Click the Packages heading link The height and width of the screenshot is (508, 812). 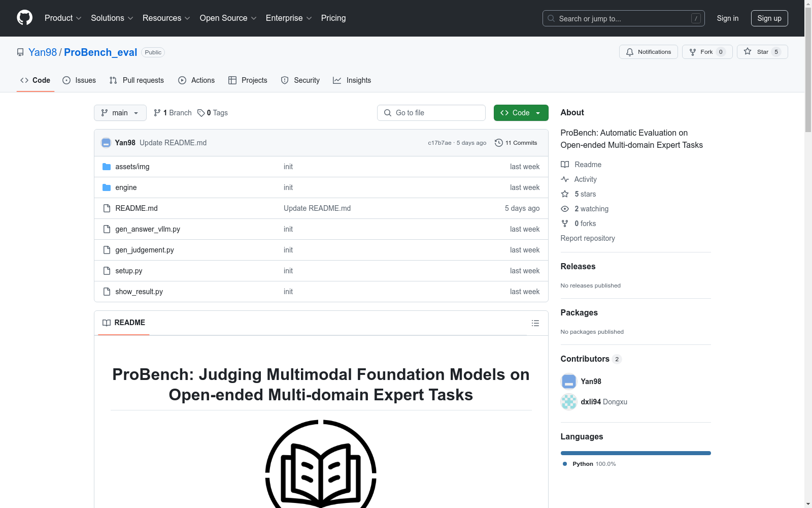(579, 312)
